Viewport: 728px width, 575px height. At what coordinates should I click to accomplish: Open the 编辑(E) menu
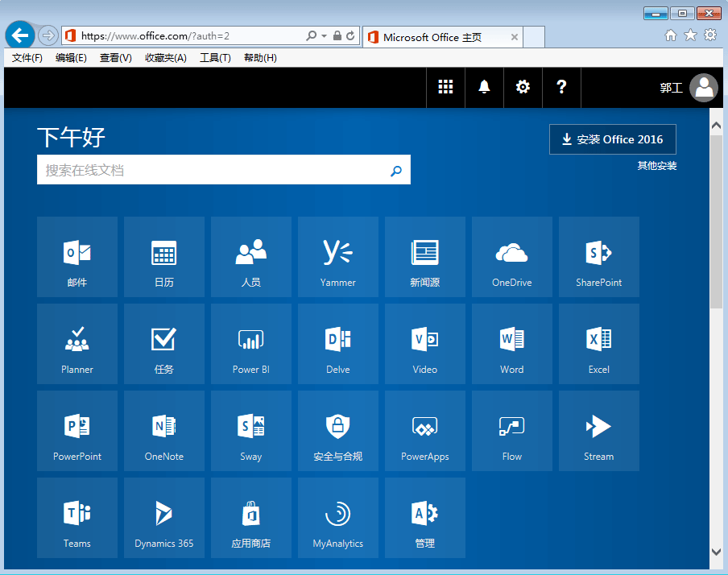tap(71, 58)
